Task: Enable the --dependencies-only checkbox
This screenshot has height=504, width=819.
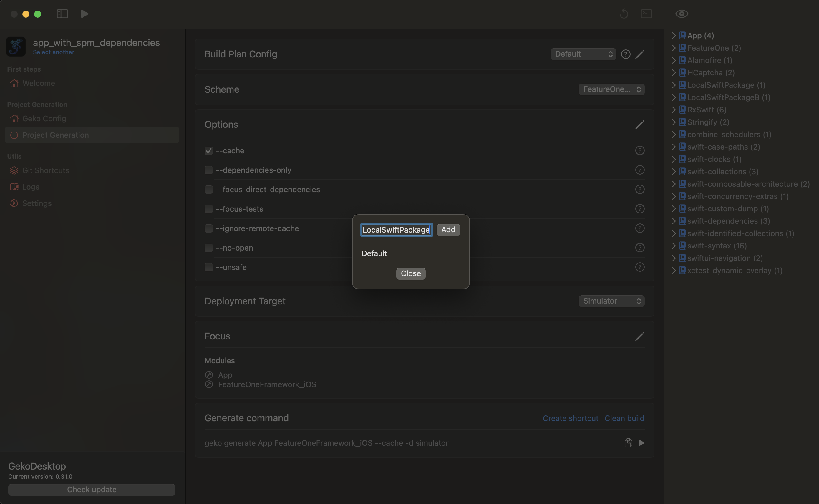Action: (x=209, y=170)
